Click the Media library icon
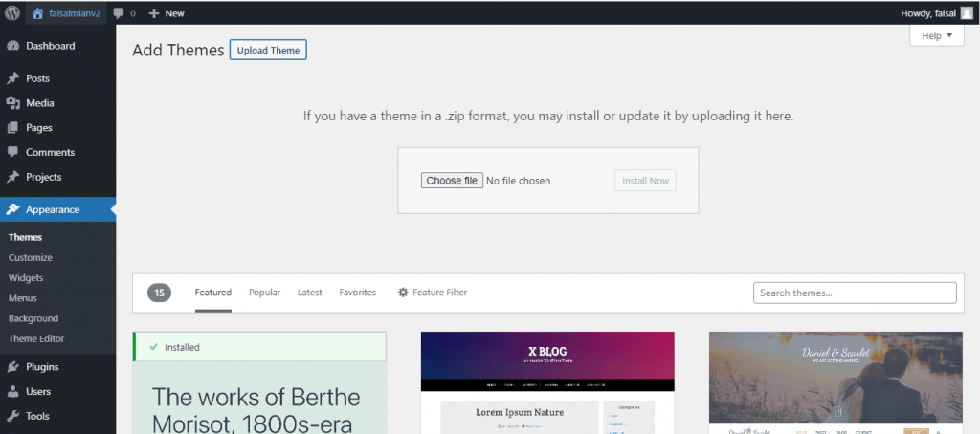This screenshot has width=980, height=434. pyautogui.click(x=12, y=103)
